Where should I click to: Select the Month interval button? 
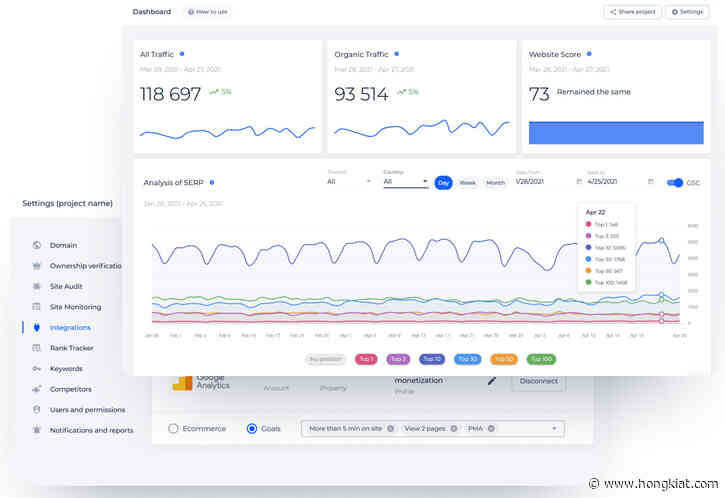click(495, 183)
